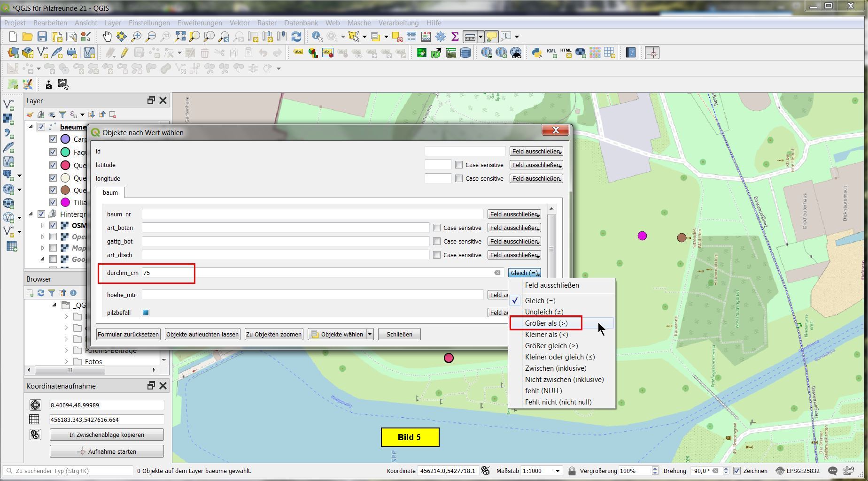
Task: Expand the Maßstab scale dropdown
Action: [558, 471]
